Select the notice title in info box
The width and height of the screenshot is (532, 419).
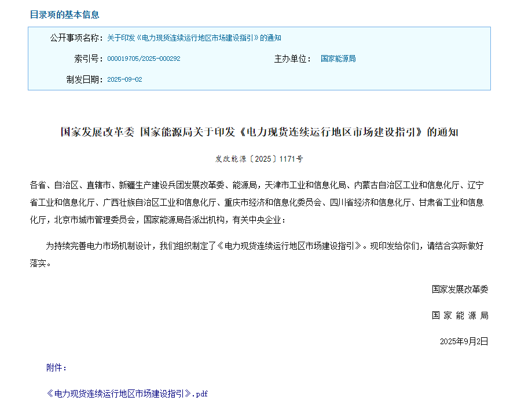194,38
